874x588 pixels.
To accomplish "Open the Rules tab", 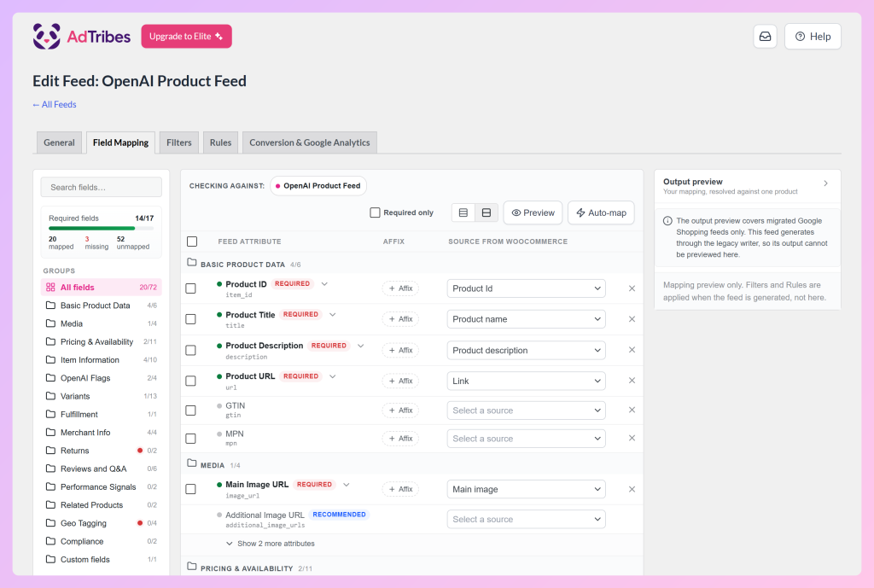I will click(221, 143).
